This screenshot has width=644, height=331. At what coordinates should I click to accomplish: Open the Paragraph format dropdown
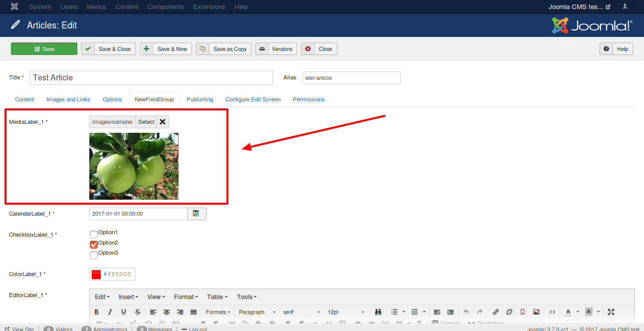(x=256, y=312)
